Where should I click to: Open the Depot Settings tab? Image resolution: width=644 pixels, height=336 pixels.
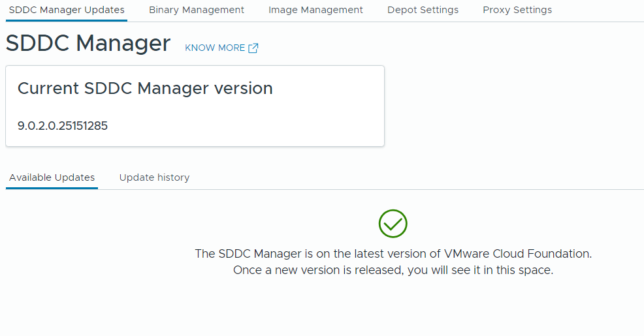click(423, 10)
